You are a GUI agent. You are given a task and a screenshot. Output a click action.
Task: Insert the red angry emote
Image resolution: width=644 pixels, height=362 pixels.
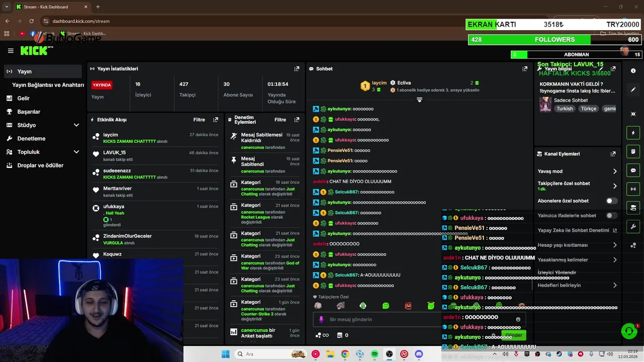tap(409, 306)
